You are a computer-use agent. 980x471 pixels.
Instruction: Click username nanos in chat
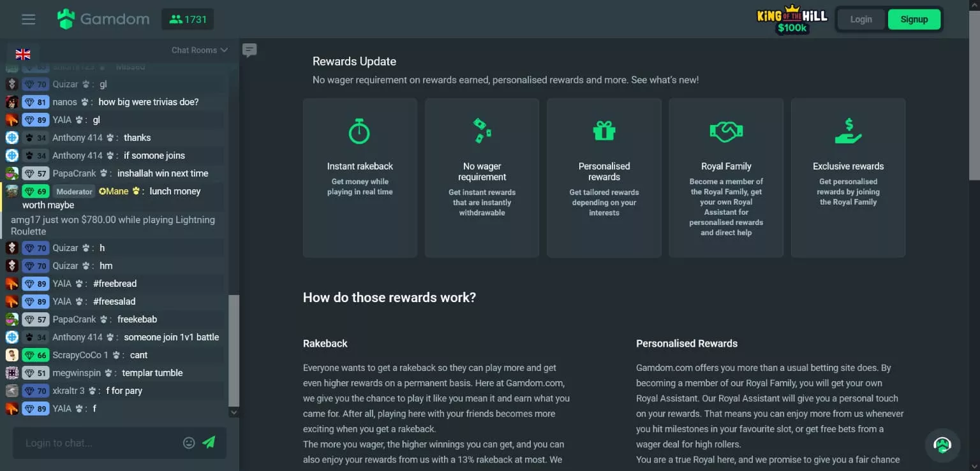tap(65, 102)
